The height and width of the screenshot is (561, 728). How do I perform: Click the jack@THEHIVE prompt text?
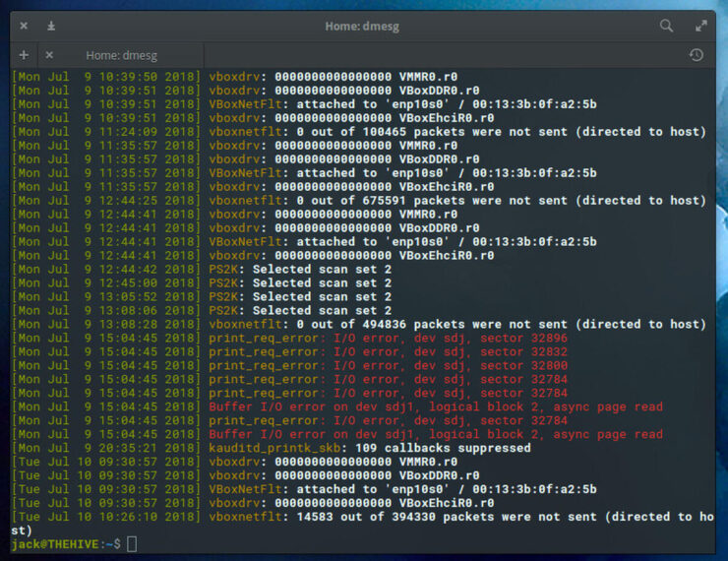[59, 544]
